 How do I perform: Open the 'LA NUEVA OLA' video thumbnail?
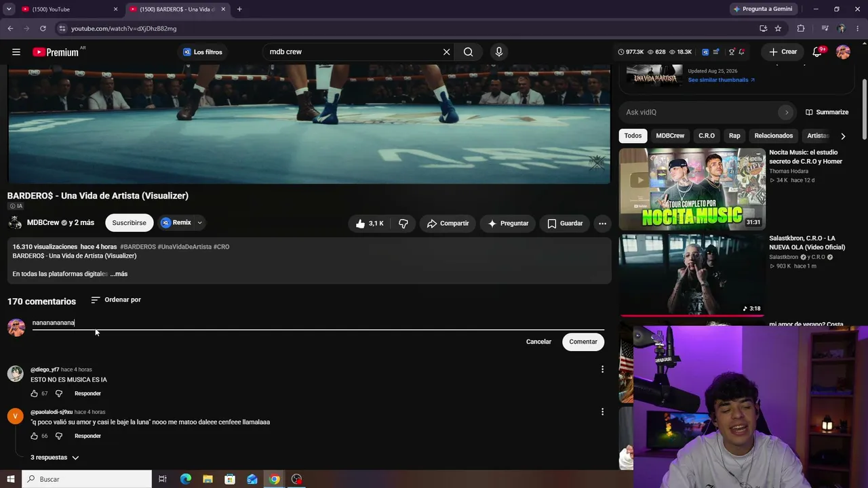[692, 274]
